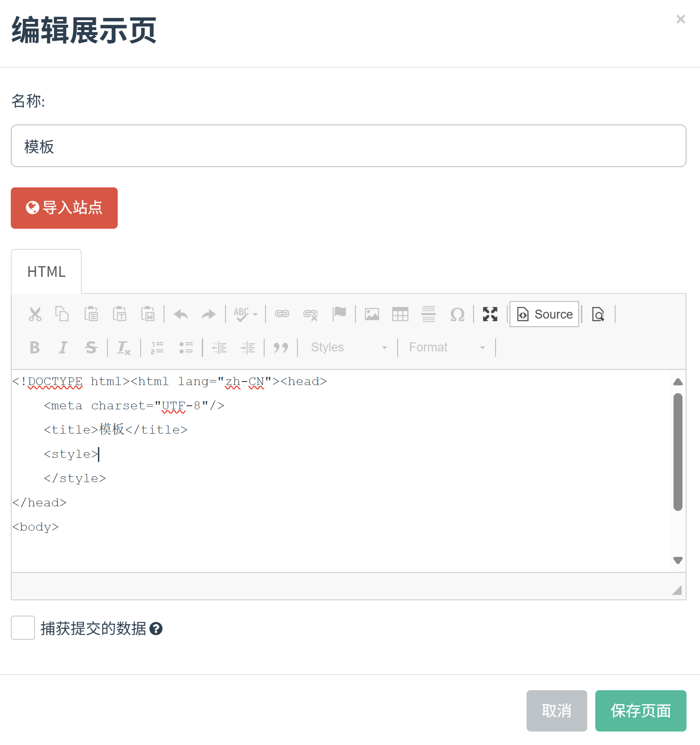700x745 pixels.
Task: Maximize the editor with expand icon
Action: point(490,314)
